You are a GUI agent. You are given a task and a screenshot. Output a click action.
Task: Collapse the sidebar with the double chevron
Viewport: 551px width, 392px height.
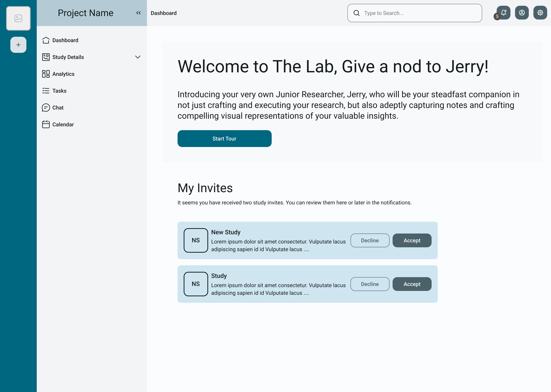138,13
